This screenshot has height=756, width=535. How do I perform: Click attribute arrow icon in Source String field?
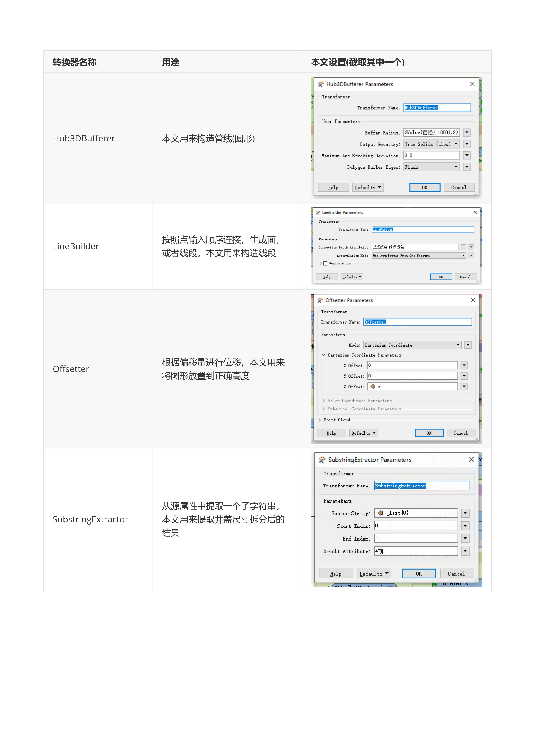(x=381, y=513)
